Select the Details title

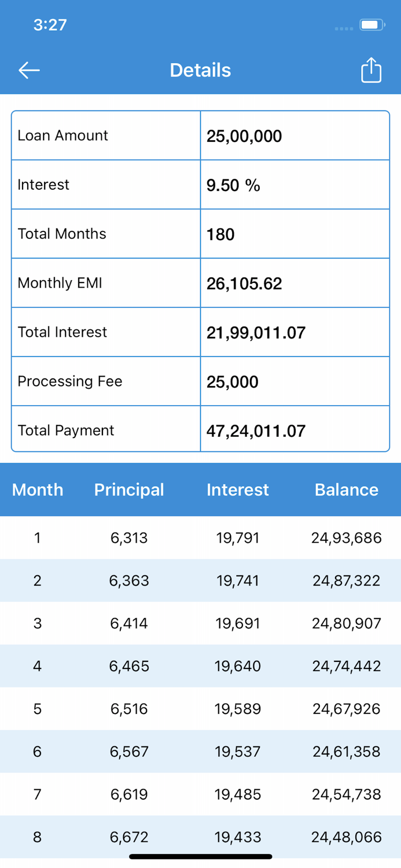[200, 69]
